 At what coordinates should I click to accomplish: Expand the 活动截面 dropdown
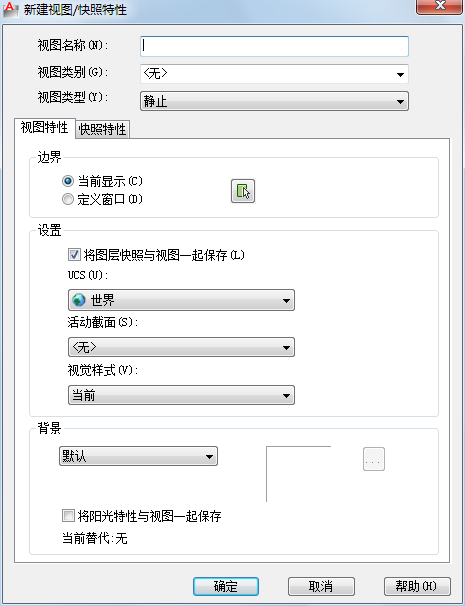click(x=181, y=347)
